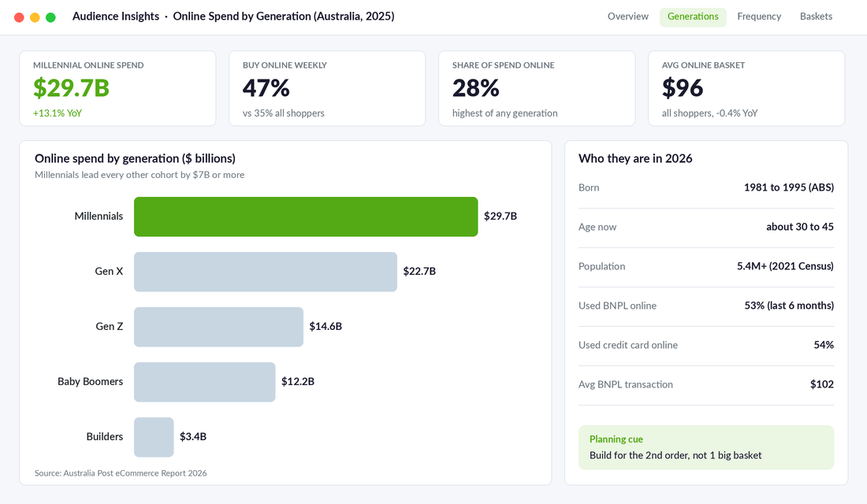Click the '5.4M+ (2021 Census)' population value
867x504 pixels.
point(785,266)
